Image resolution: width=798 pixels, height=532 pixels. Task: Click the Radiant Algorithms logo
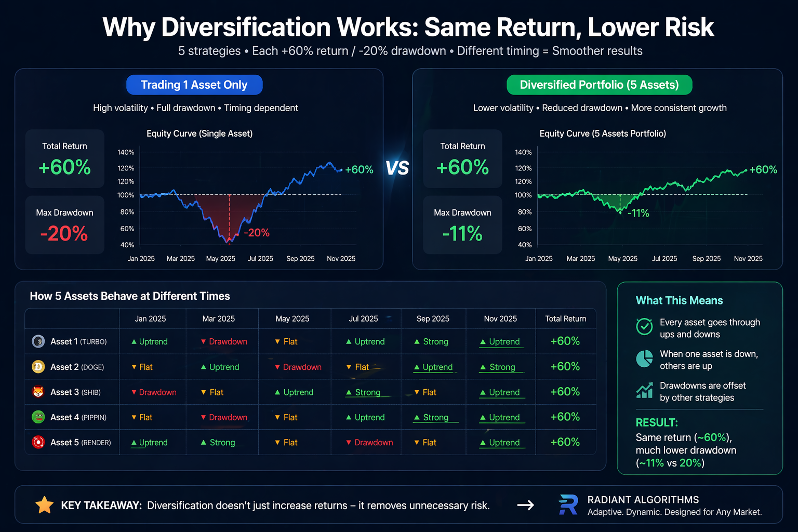(x=568, y=504)
